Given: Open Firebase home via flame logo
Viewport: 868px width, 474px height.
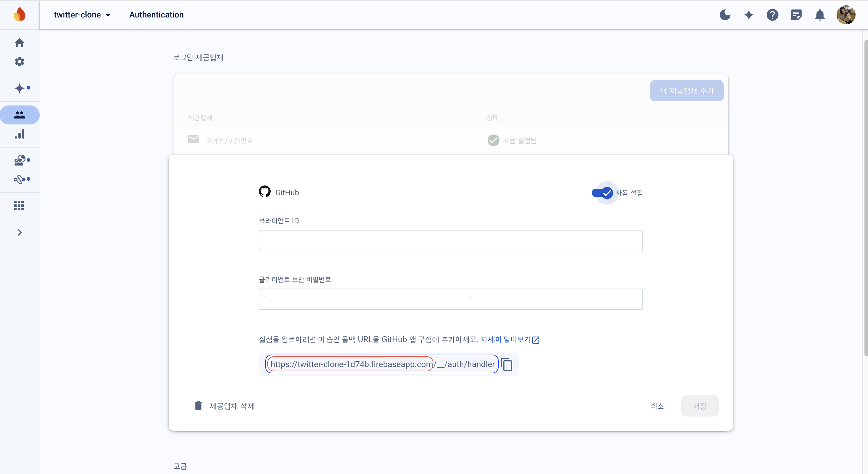Looking at the screenshot, I should point(20,15).
